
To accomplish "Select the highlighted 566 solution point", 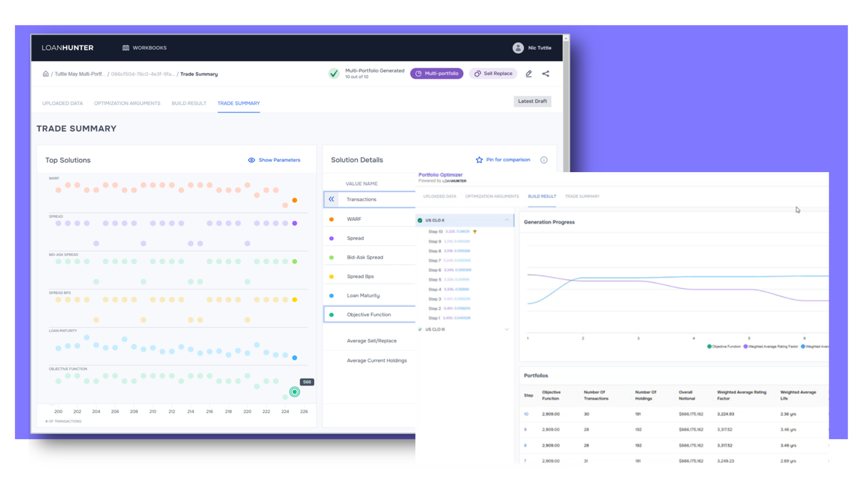I will pos(295,392).
